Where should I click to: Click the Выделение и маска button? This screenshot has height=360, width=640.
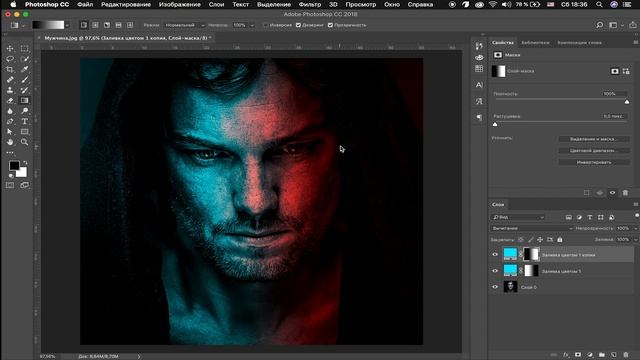point(593,139)
